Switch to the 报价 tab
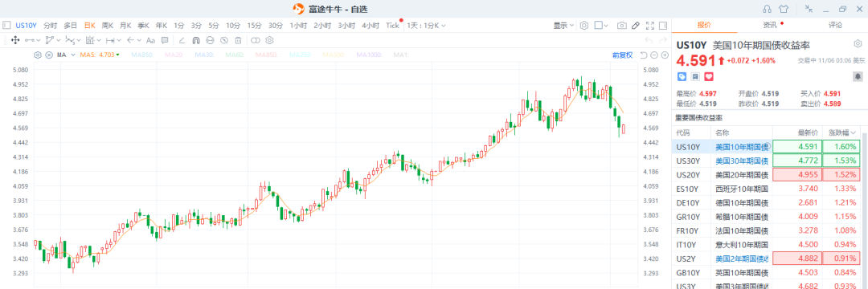The height and width of the screenshot is (289, 868). point(703,25)
